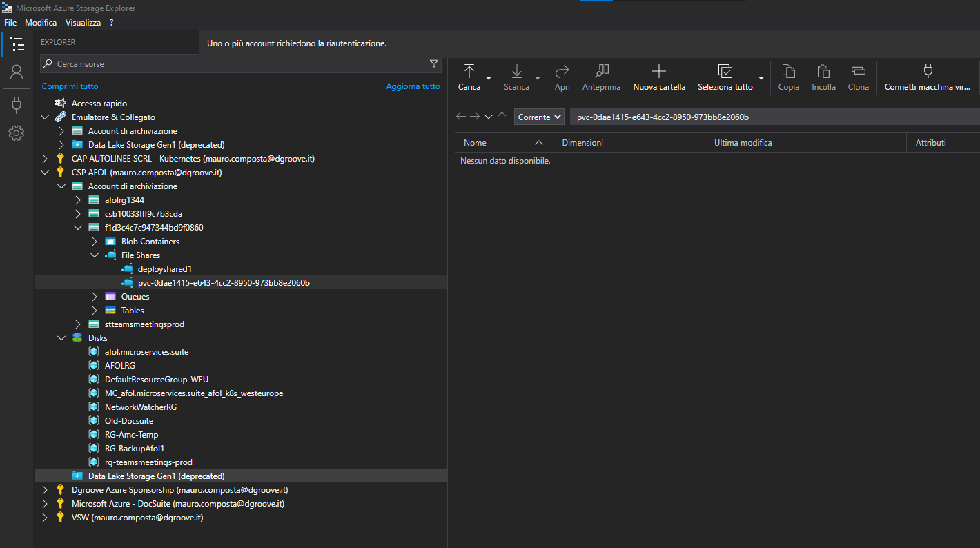980x548 pixels.
Task: Expand CAP AUTOLINEE SCRL - Kubernetes subscription
Action: point(45,158)
